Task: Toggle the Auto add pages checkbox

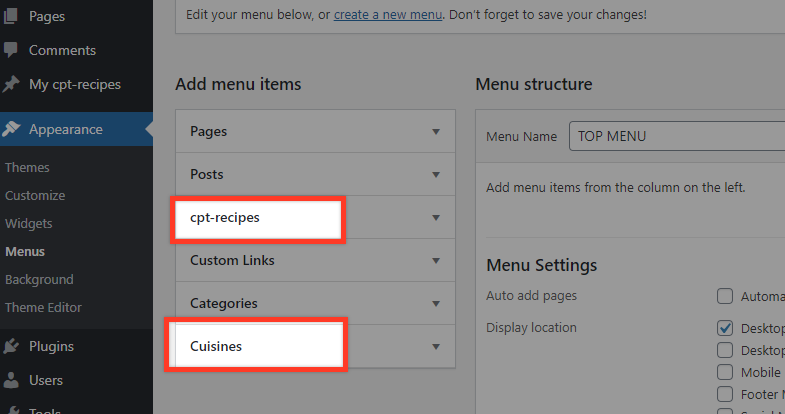Action: click(725, 296)
